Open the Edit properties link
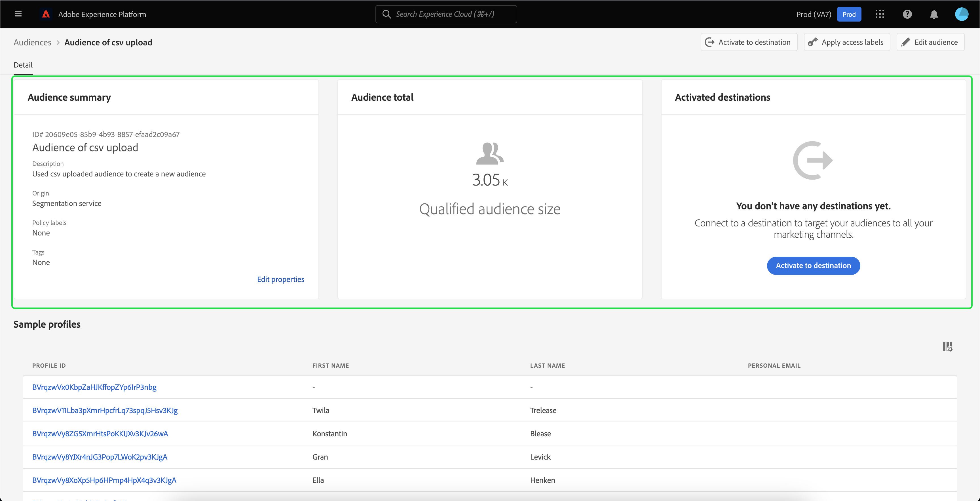Viewport: 980px width, 501px height. [280, 279]
